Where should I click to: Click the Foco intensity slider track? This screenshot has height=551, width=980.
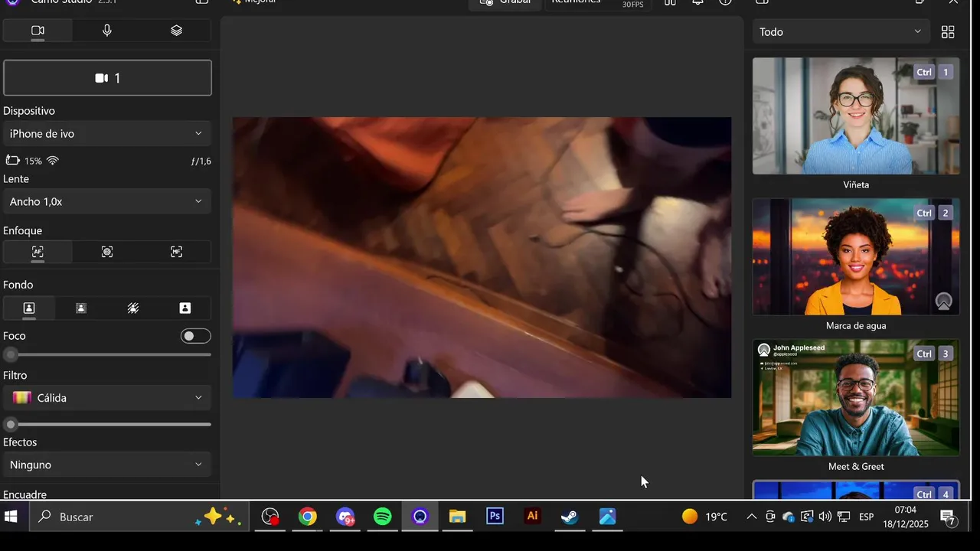107,355
